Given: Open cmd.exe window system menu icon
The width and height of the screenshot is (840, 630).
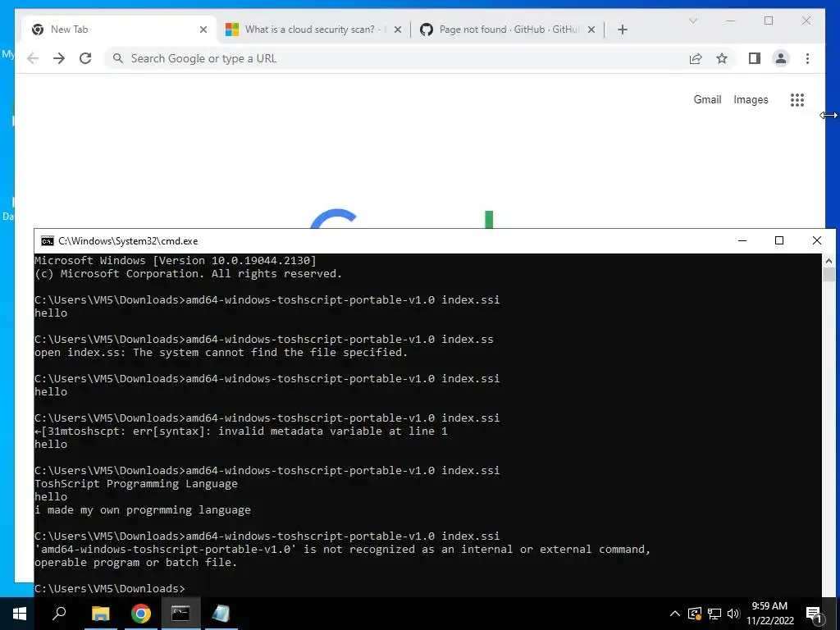Looking at the screenshot, I should coord(47,240).
